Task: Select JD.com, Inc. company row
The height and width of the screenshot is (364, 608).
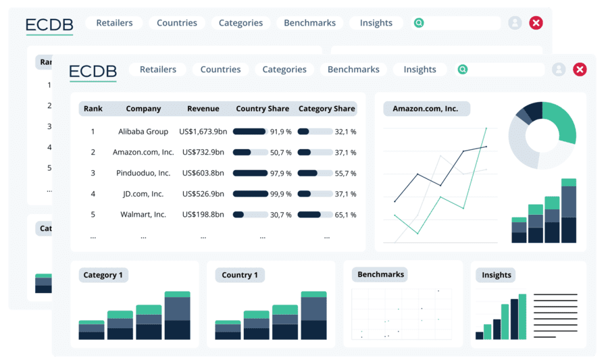Action: pyautogui.click(x=143, y=194)
